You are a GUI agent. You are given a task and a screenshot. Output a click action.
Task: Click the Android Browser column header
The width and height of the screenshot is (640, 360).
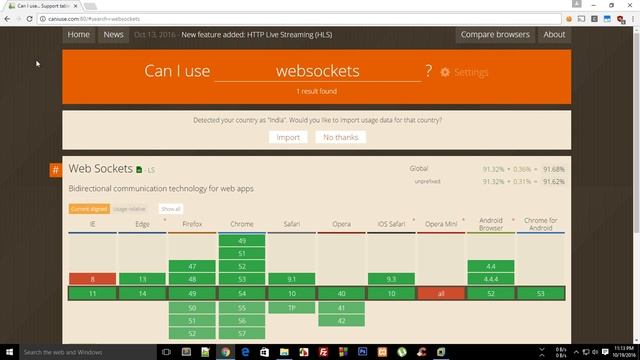coord(491,224)
